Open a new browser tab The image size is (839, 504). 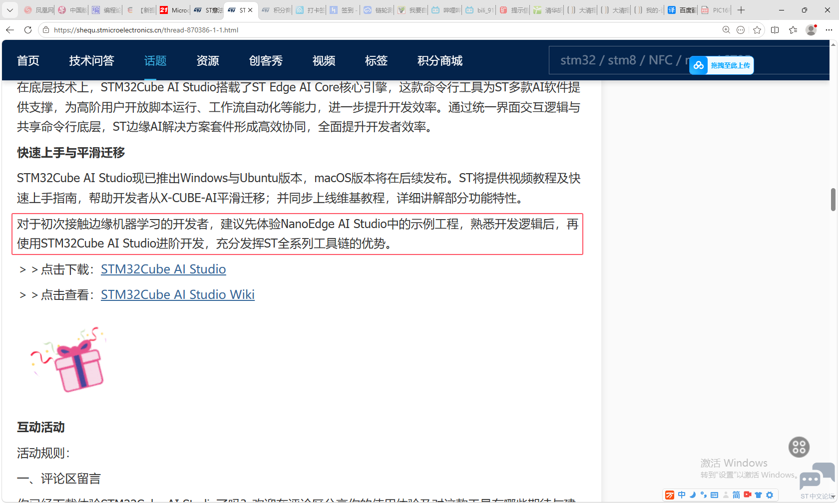741,10
